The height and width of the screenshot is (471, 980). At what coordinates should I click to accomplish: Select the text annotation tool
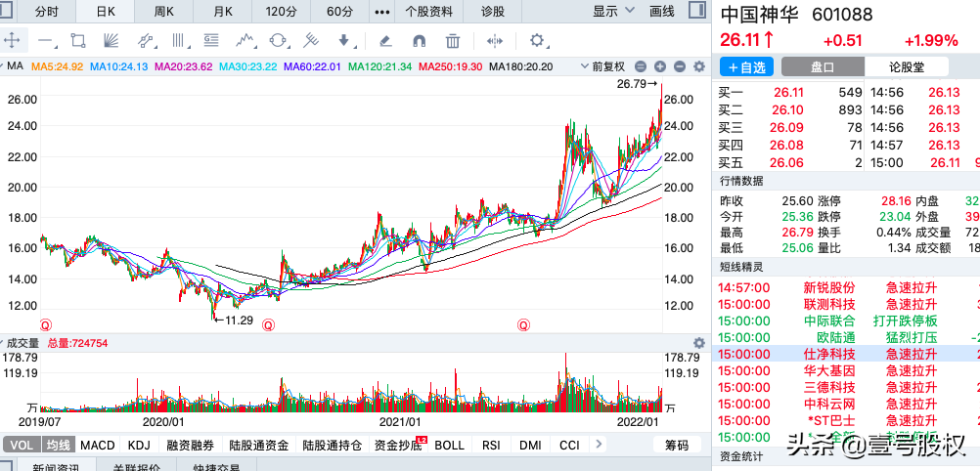click(x=211, y=41)
